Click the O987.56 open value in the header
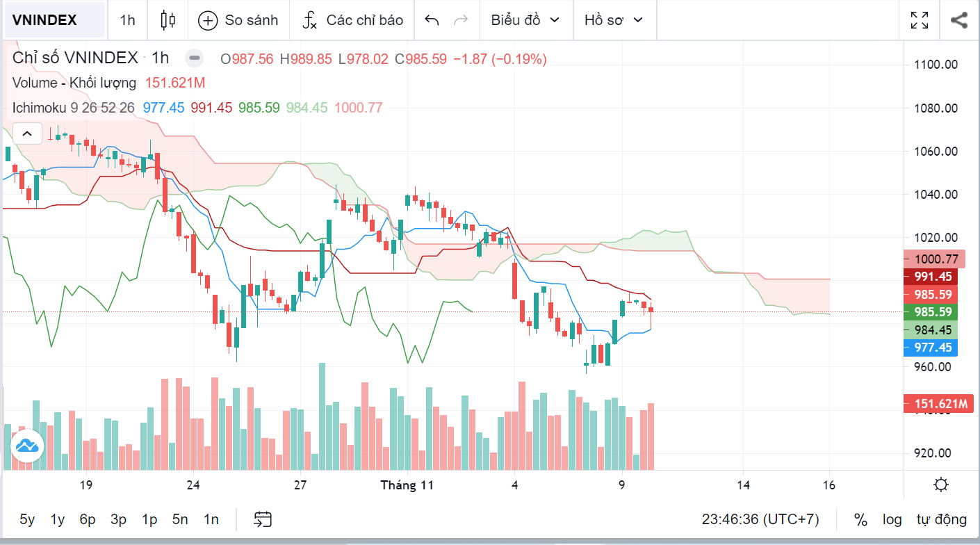980x545 pixels. coord(247,59)
